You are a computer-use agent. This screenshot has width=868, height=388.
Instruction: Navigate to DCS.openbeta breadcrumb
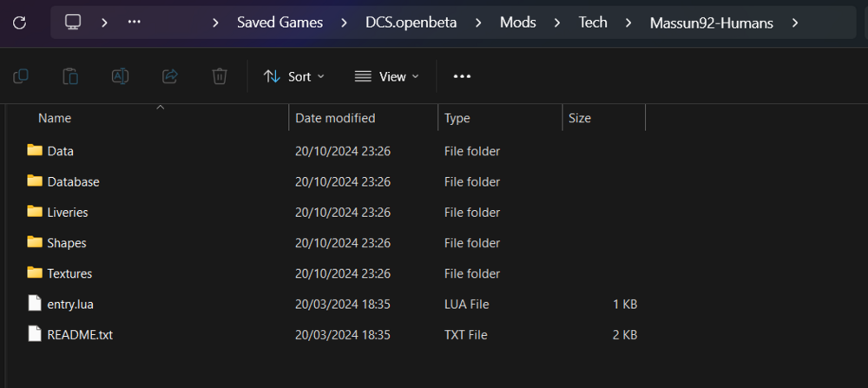(x=415, y=23)
